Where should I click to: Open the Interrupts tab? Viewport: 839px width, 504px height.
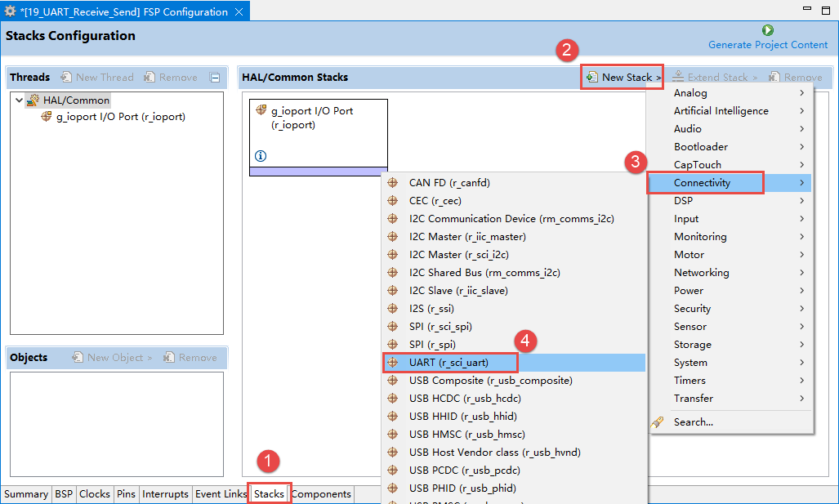(165, 494)
